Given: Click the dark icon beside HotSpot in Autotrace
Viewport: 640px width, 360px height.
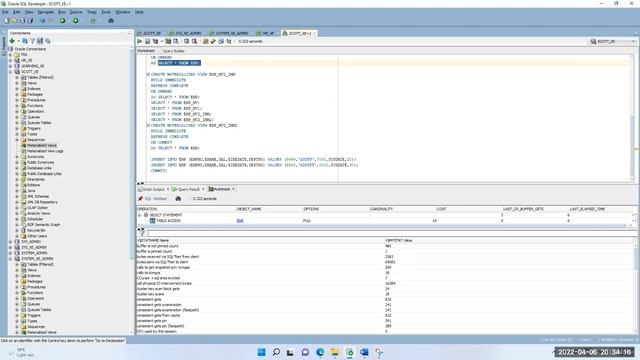Looking at the screenshot, I should click(178, 199).
